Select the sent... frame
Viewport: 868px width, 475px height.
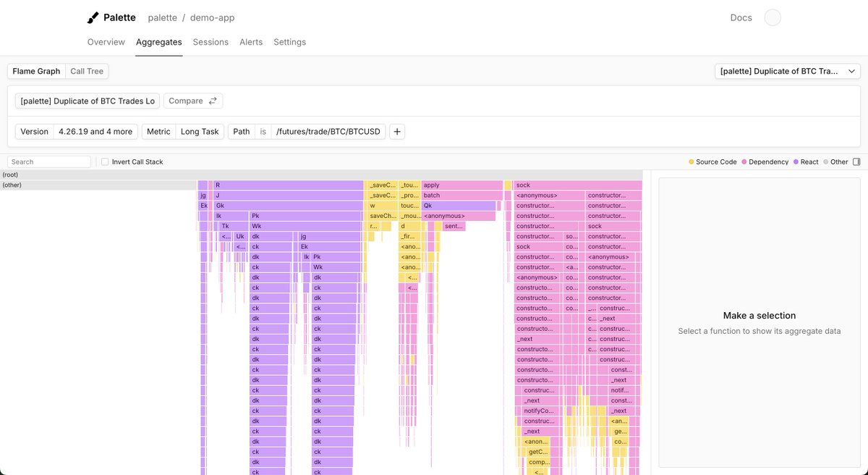click(454, 226)
